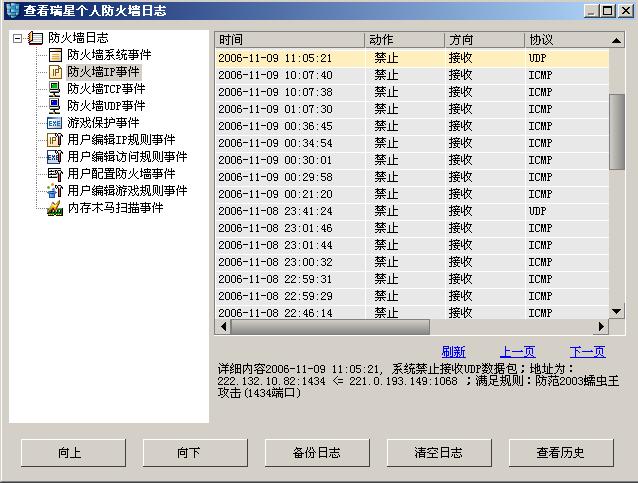638x483 pixels.
Task: Select log row 2006-11-08 22:46:14
Action: [412, 312]
